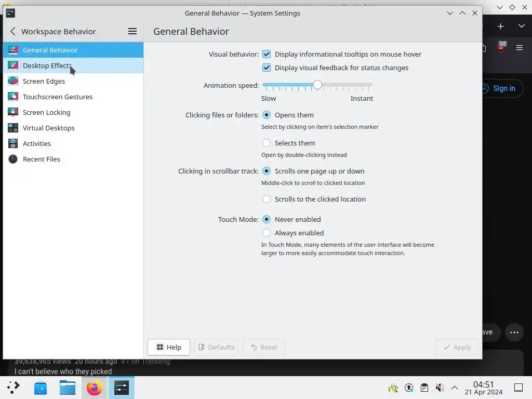Click the General Behavior sidebar icon
Image resolution: width=532 pixels, height=399 pixels.
(13, 50)
